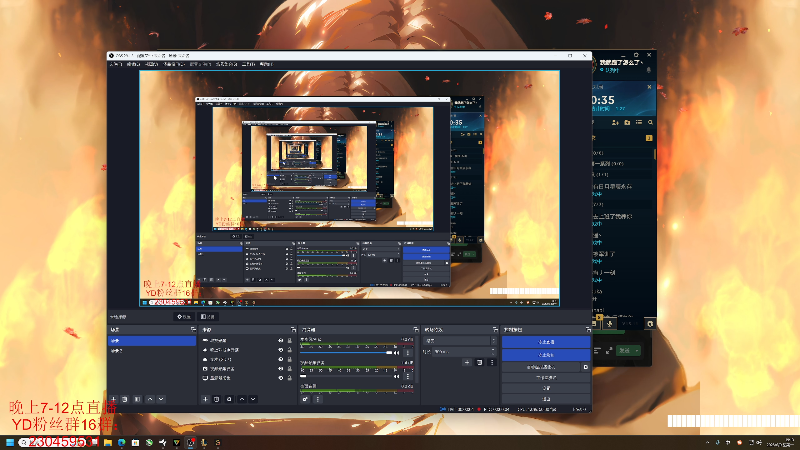Click the Studio Mode button in Controls
The image size is (800, 450).
click(x=546, y=378)
